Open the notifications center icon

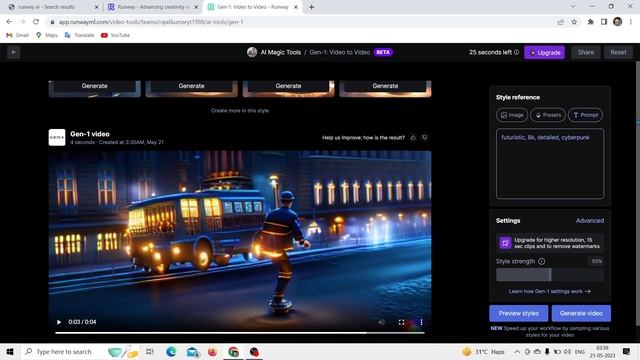[626, 351]
